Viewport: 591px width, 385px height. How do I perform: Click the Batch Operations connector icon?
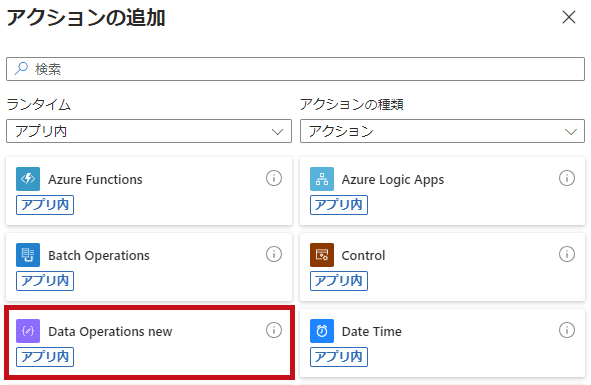pos(28,255)
